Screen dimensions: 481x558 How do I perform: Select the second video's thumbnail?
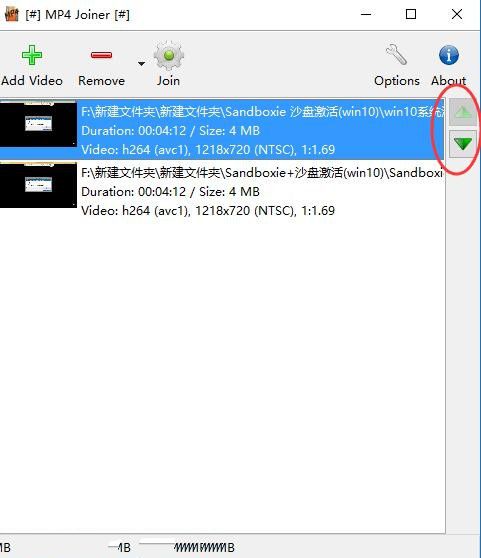coord(38,185)
